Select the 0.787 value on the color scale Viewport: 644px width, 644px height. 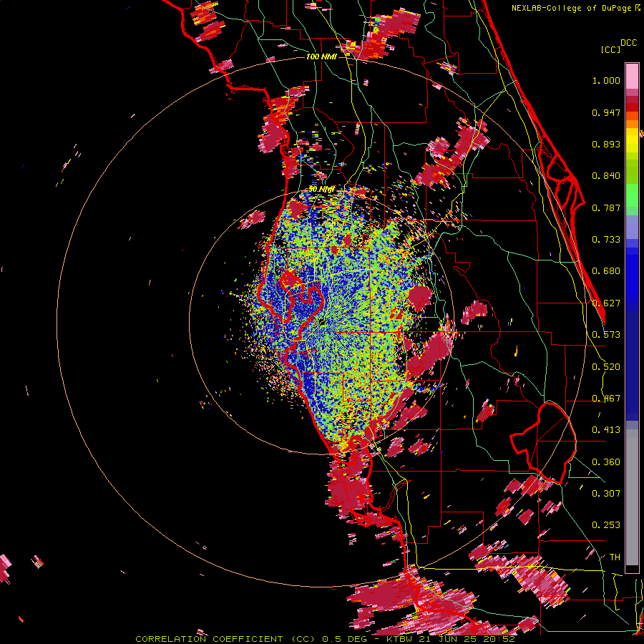[x=606, y=208]
